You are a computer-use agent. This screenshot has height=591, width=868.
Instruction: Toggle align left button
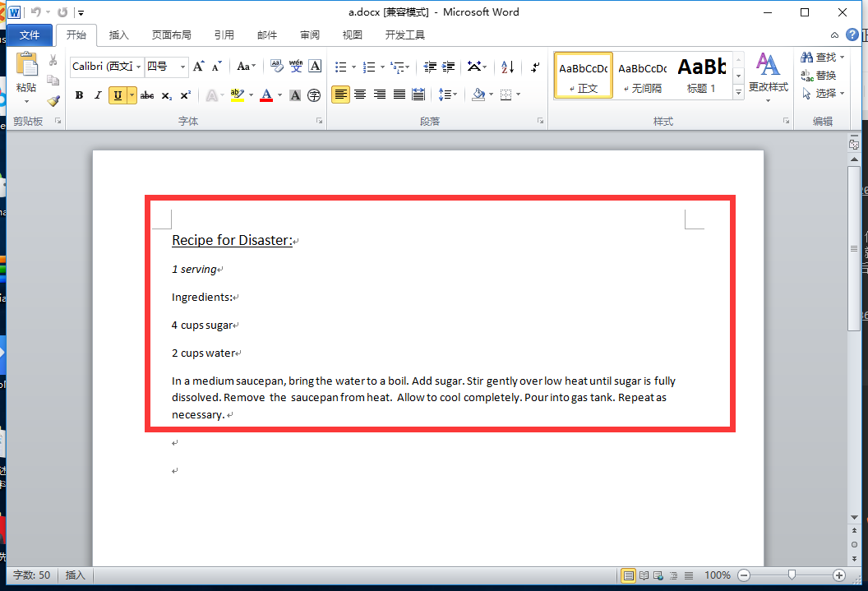point(340,95)
